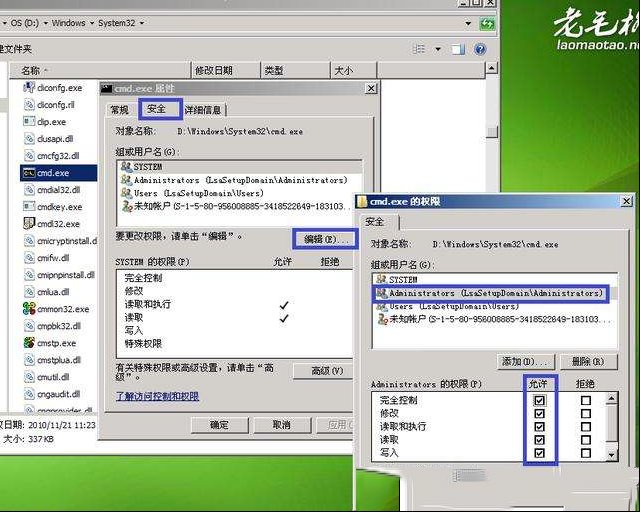The height and width of the screenshot is (512, 640).
Task: Click the cmutil.dll file icon
Action: point(29,377)
